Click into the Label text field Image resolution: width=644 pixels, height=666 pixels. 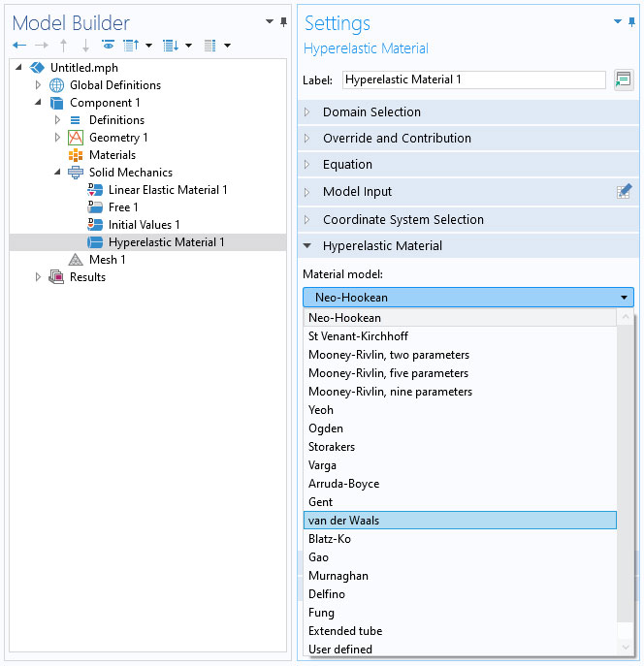474,79
